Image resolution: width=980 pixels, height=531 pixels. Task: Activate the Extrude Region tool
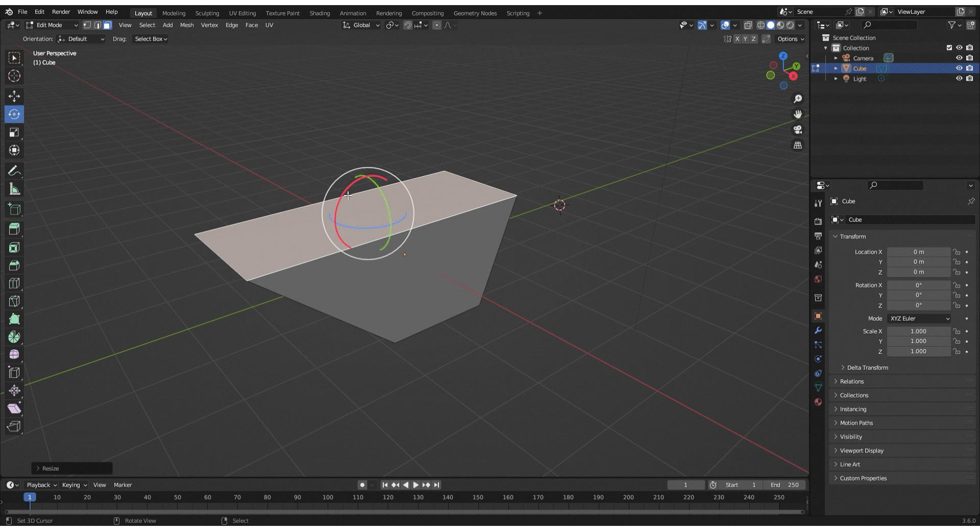pos(14,229)
